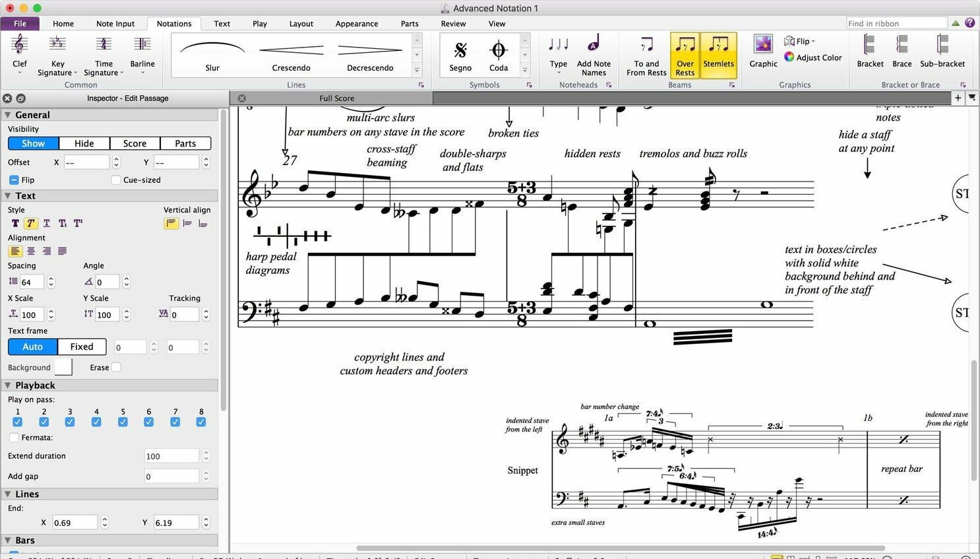Viewport: 980px width, 559px height.
Task: Add a Brace to staves
Action: coord(902,51)
